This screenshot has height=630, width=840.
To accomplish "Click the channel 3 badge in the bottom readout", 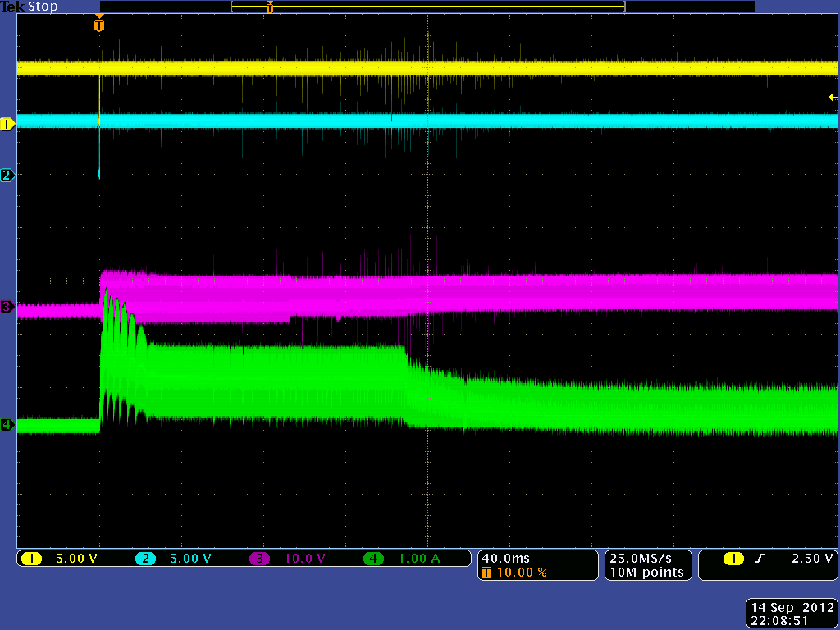I will (259, 559).
